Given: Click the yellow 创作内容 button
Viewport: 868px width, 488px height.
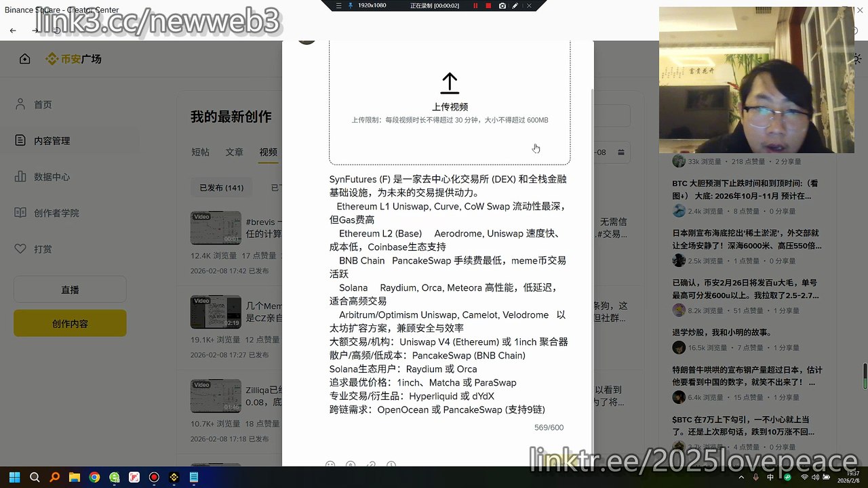Looking at the screenshot, I should click(70, 323).
